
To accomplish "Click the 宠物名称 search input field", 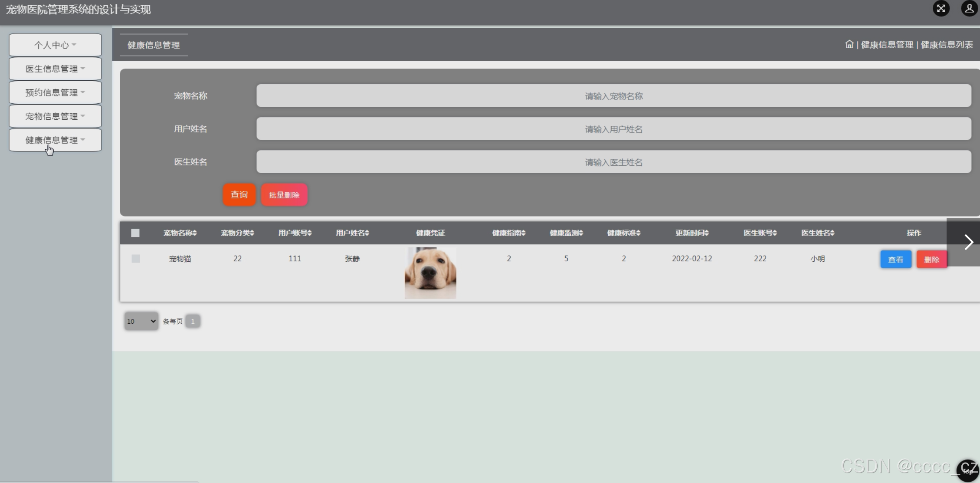I will (x=613, y=96).
